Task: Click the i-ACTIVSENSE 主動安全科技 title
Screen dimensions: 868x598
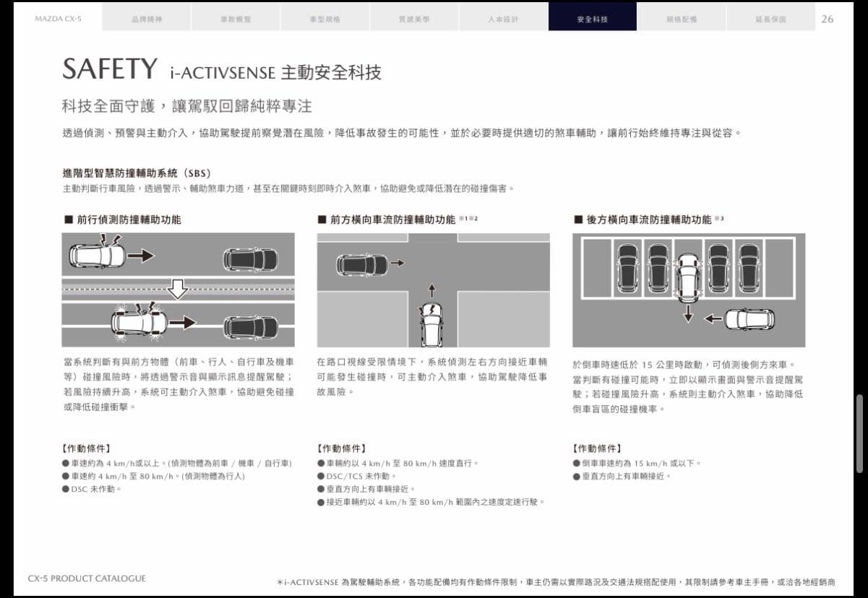Action: pyautogui.click(x=275, y=72)
